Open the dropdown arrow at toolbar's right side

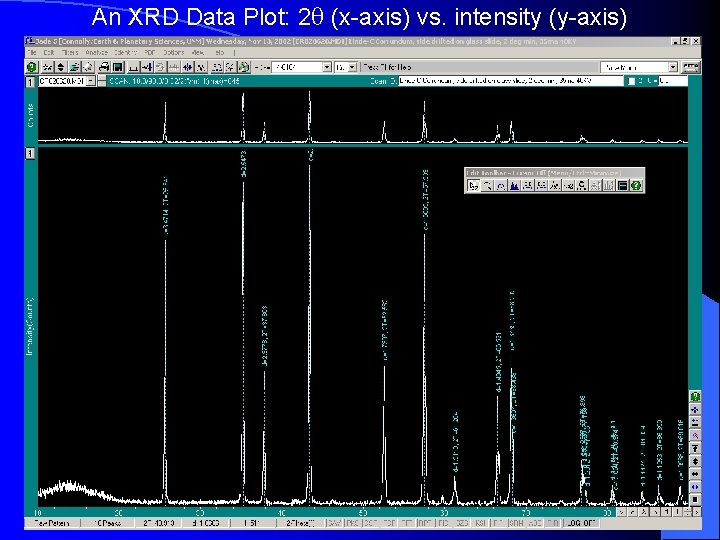673,68
